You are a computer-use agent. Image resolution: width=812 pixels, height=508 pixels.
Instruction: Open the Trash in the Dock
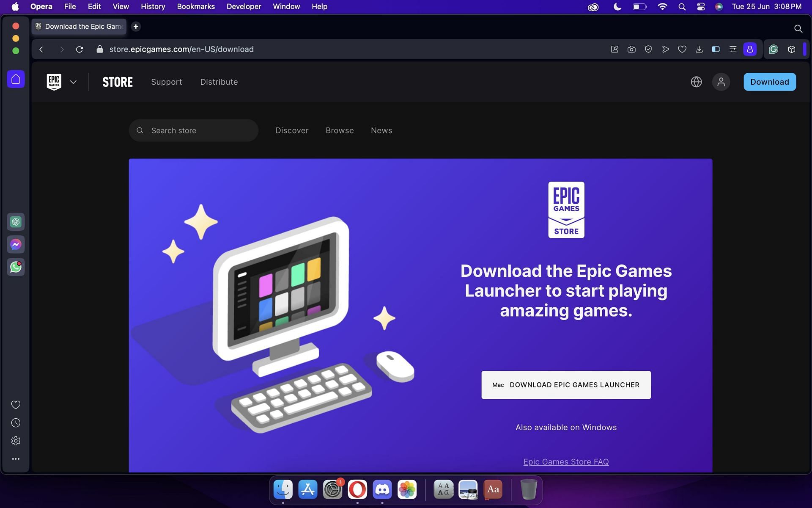[x=528, y=489]
